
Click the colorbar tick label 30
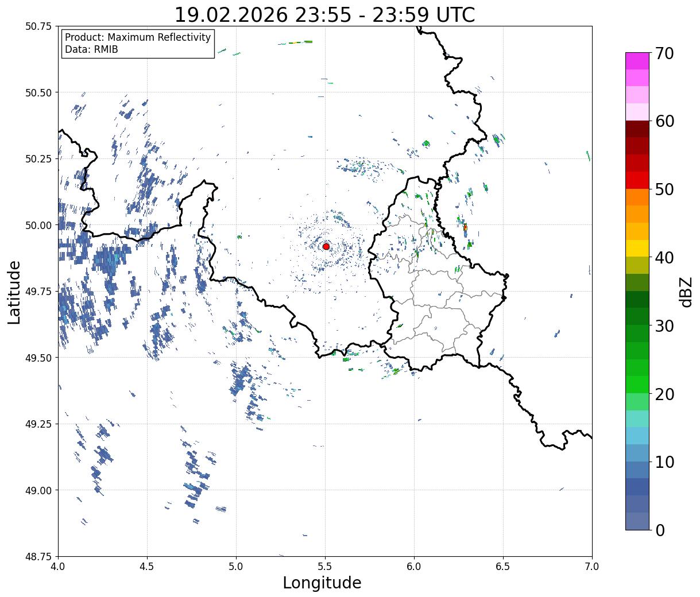point(665,325)
